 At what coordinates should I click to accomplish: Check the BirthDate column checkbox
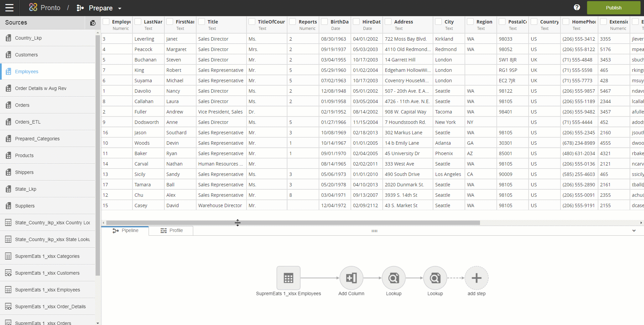[x=324, y=21]
